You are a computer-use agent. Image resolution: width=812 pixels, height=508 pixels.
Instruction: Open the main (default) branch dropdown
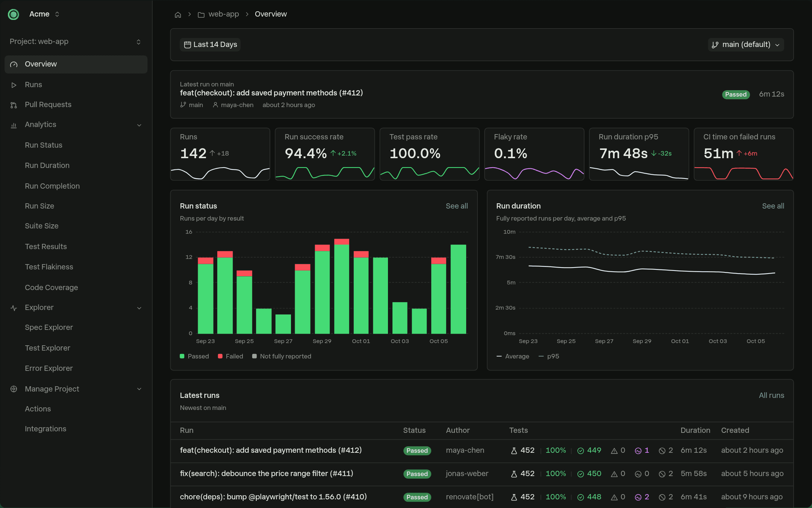click(746, 45)
